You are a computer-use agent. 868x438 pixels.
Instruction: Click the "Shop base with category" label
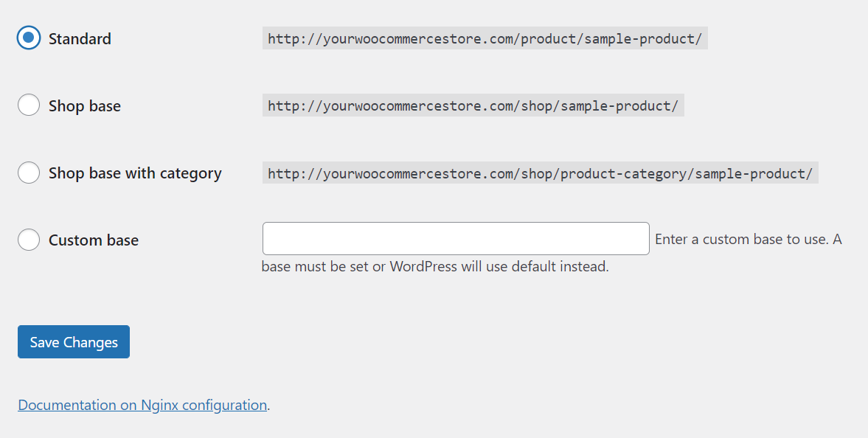135,173
